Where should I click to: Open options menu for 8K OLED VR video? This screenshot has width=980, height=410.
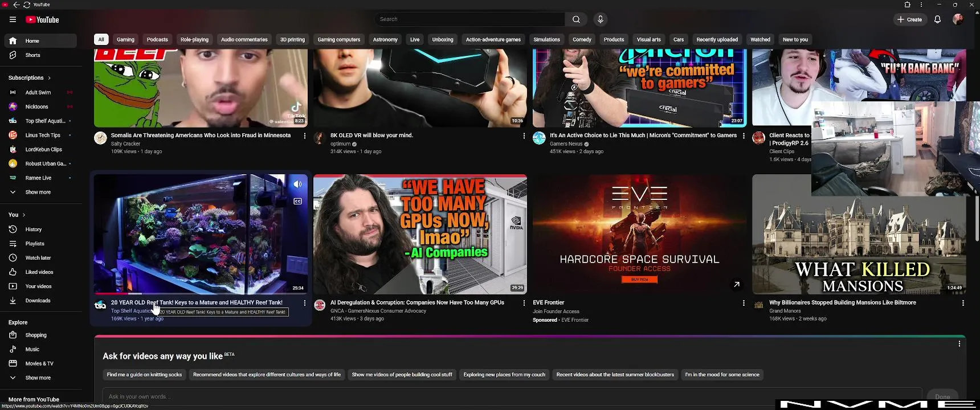(524, 136)
